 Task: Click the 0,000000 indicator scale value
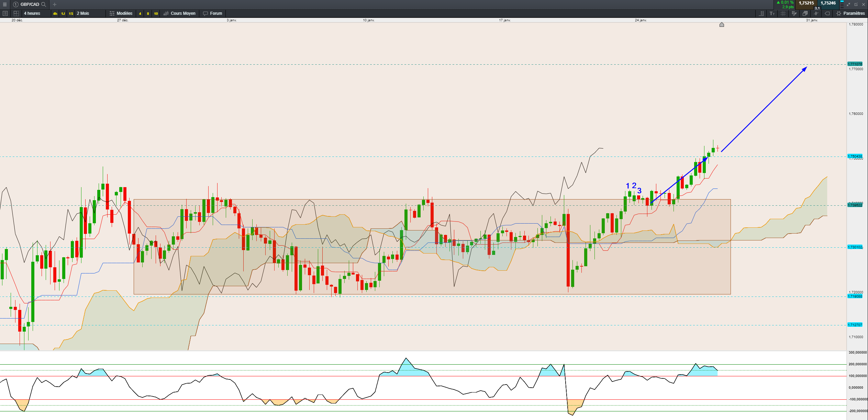[x=856, y=388]
